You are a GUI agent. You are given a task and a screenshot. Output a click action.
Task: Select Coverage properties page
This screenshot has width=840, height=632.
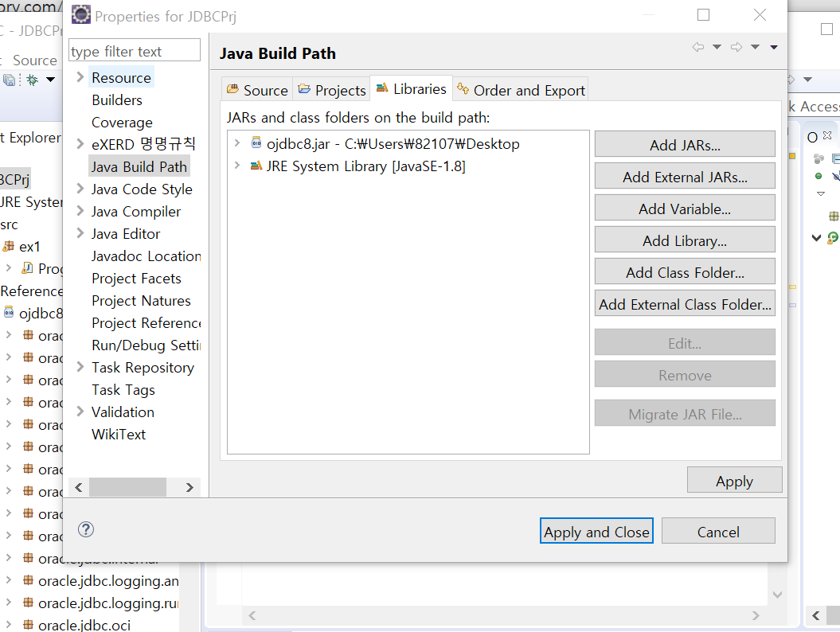click(122, 123)
